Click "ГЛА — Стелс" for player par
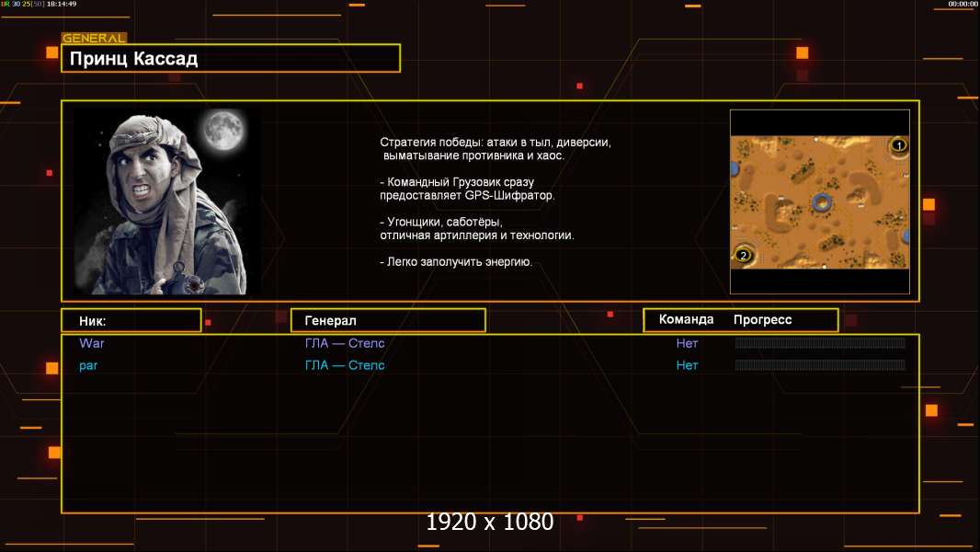The image size is (980, 552). point(345,365)
